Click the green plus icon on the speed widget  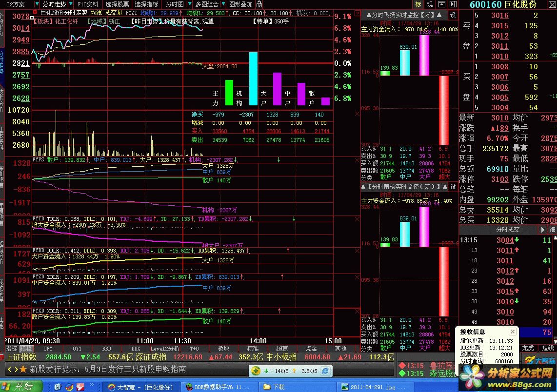pyautogui.click(x=256, y=371)
